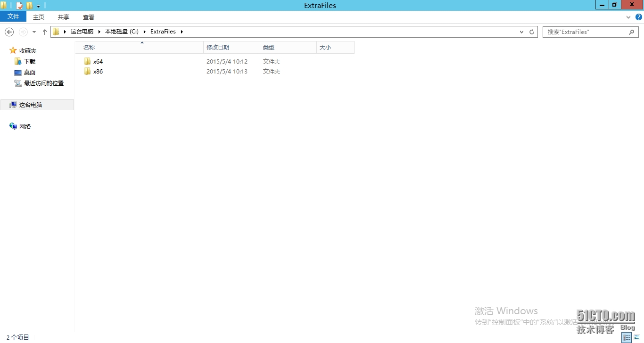
Task: Refresh the ExtraFiles folder view
Action: click(532, 32)
